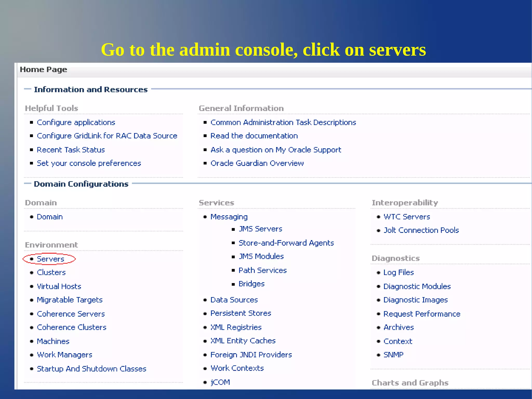Screen dimensions: 532x399
Task: Go to Migratable Targets
Action: click(x=70, y=300)
